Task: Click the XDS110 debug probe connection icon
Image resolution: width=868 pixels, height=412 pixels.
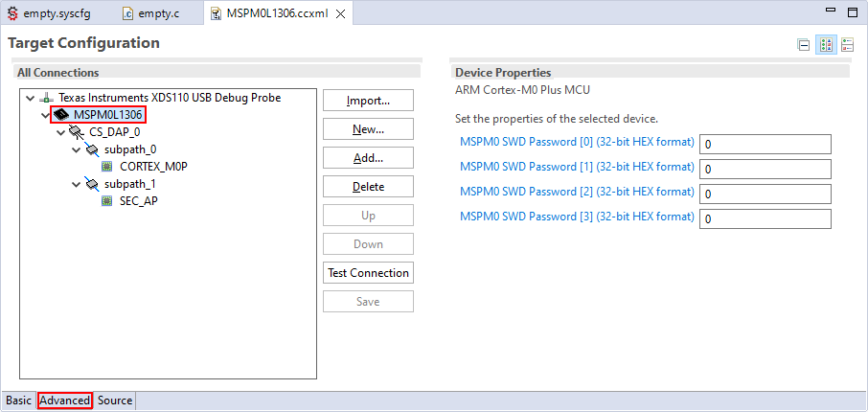Action: [46, 98]
